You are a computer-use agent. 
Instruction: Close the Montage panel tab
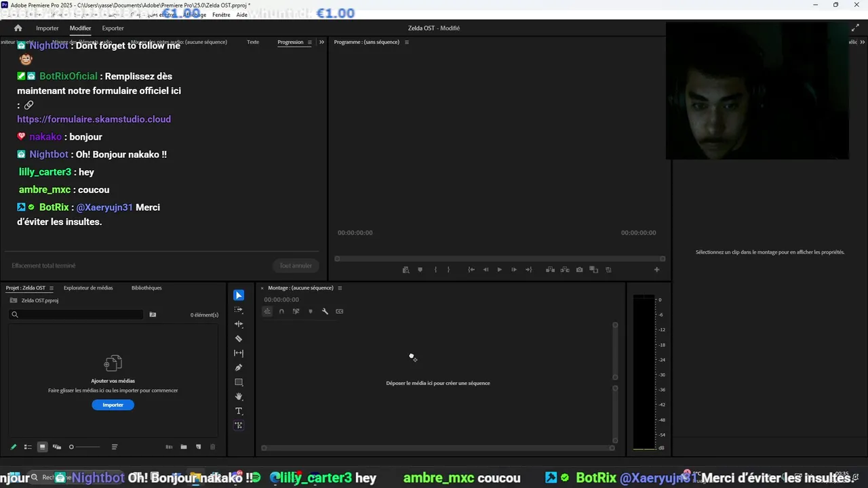262,288
